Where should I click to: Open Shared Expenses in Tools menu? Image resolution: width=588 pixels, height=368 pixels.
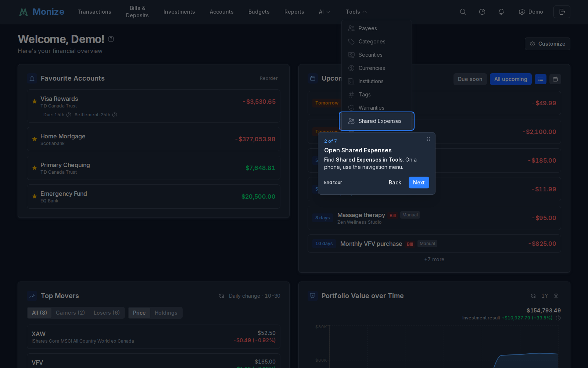pos(377,121)
